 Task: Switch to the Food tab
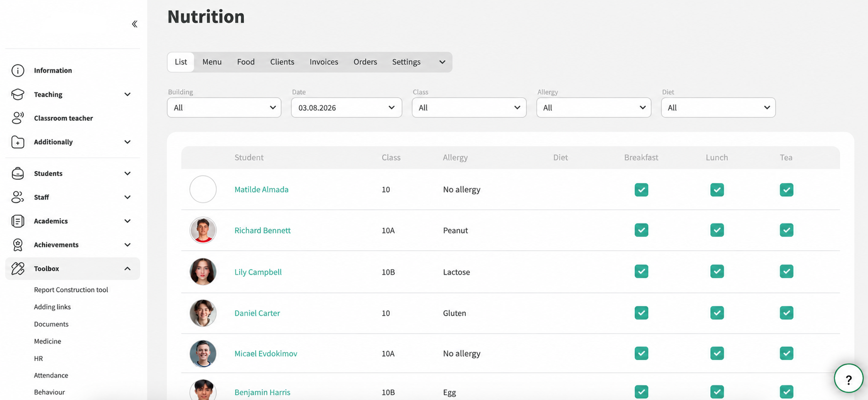tap(246, 62)
